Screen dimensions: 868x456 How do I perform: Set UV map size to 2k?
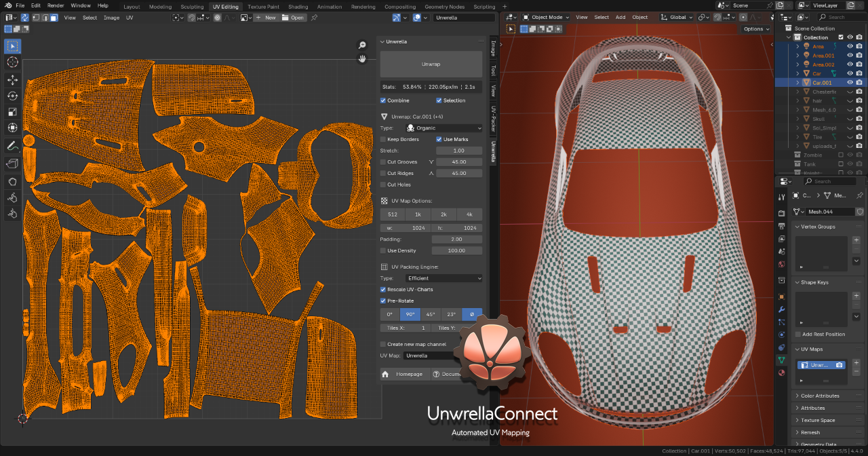click(x=443, y=214)
